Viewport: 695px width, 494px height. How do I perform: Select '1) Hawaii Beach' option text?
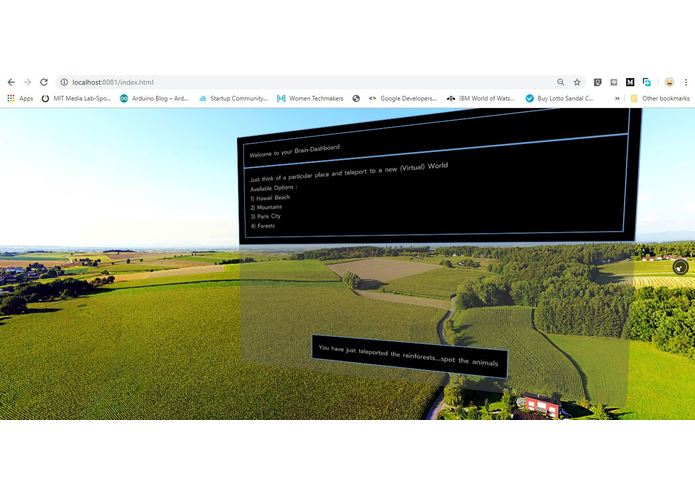(270, 198)
